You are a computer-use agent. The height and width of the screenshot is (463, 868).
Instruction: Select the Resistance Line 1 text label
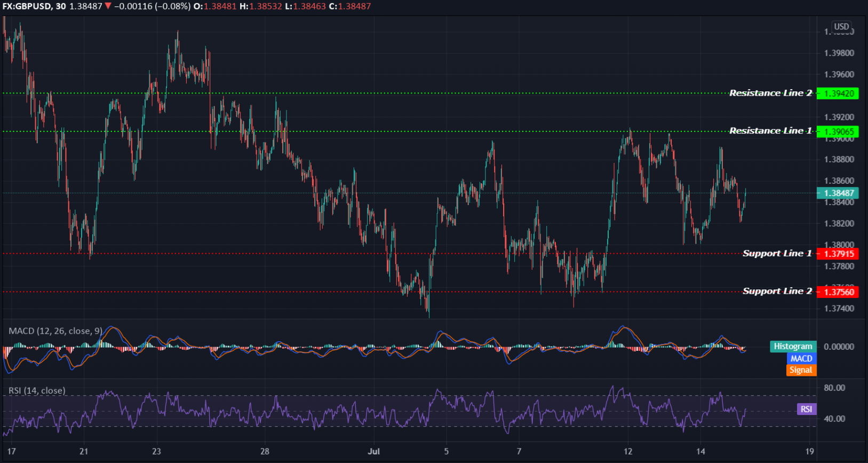pyautogui.click(x=770, y=131)
